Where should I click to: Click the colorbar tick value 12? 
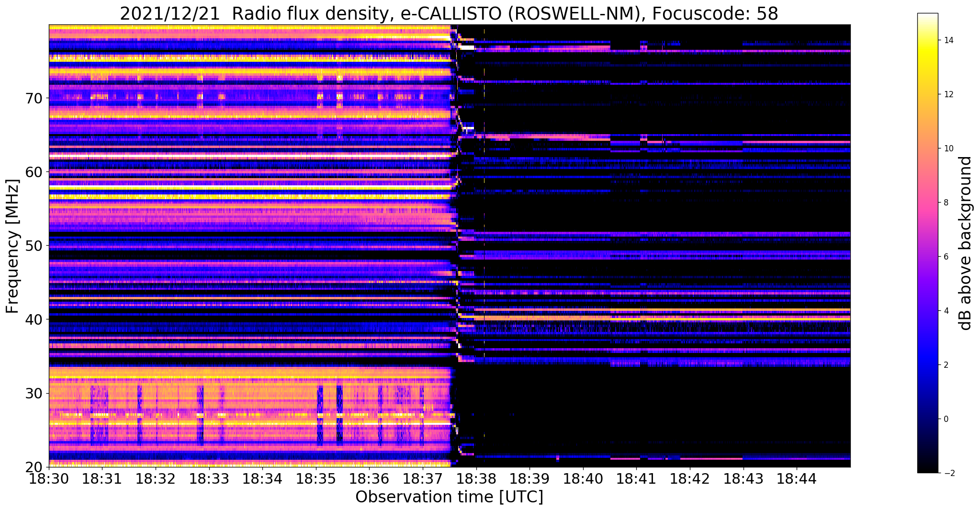(948, 94)
